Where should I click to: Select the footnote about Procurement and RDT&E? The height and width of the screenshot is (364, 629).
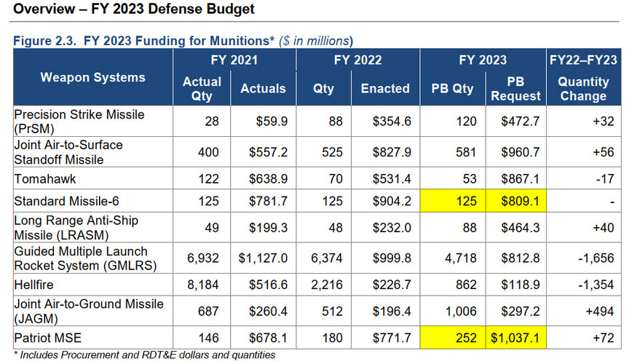144,355
